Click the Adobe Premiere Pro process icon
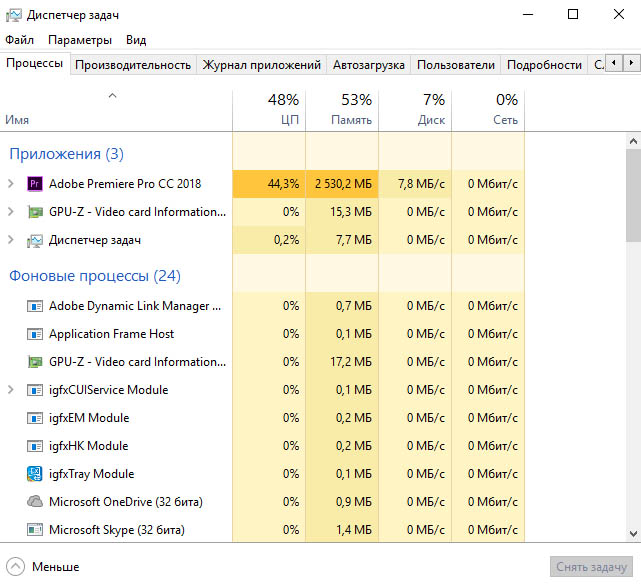 [x=35, y=184]
